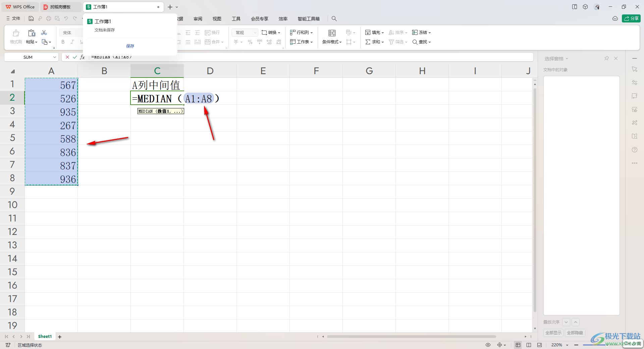Click the Sheet1 sheet tab
644x349 pixels.
pyautogui.click(x=45, y=337)
